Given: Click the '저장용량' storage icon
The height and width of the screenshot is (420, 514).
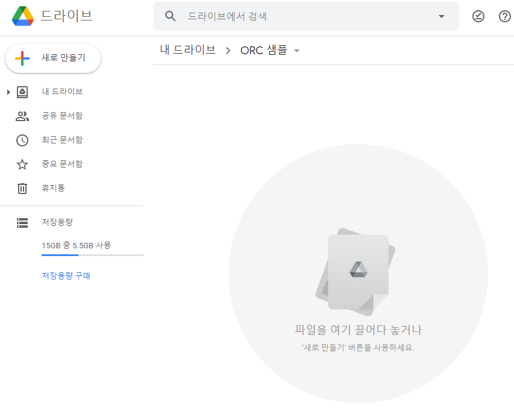Looking at the screenshot, I should pyautogui.click(x=22, y=223).
